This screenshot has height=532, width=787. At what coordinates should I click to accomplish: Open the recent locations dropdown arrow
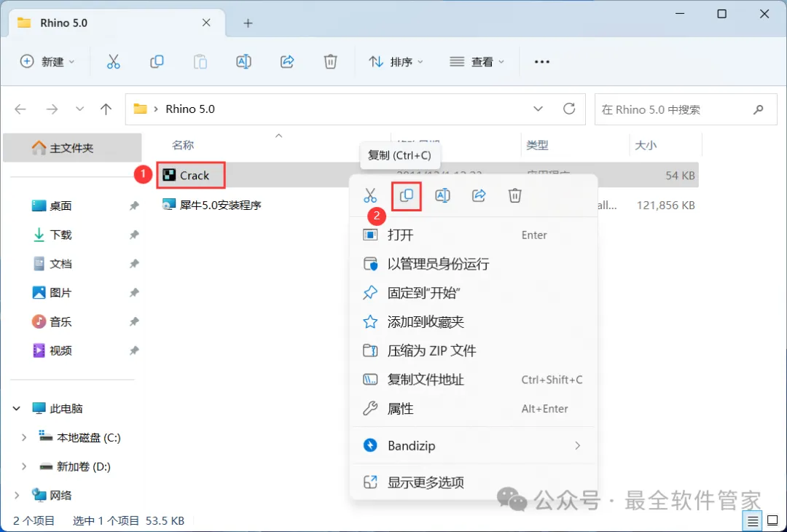click(x=79, y=109)
